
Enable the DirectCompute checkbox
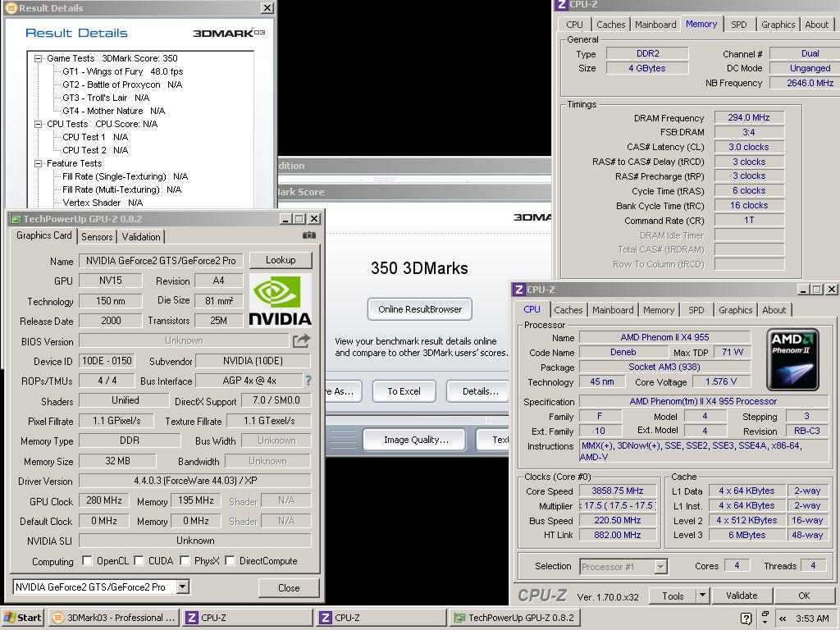[230, 560]
